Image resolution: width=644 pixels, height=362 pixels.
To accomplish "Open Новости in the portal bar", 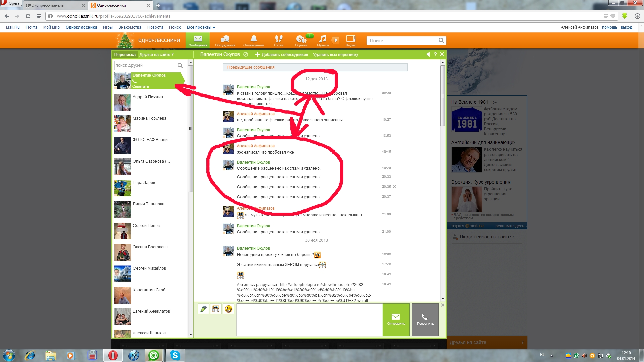I will pos(155,27).
